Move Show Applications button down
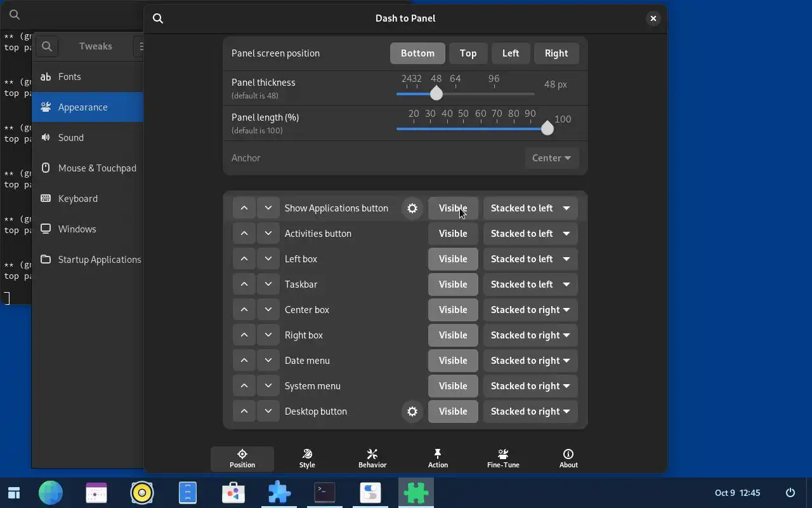This screenshot has width=812, height=508. pos(268,208)
